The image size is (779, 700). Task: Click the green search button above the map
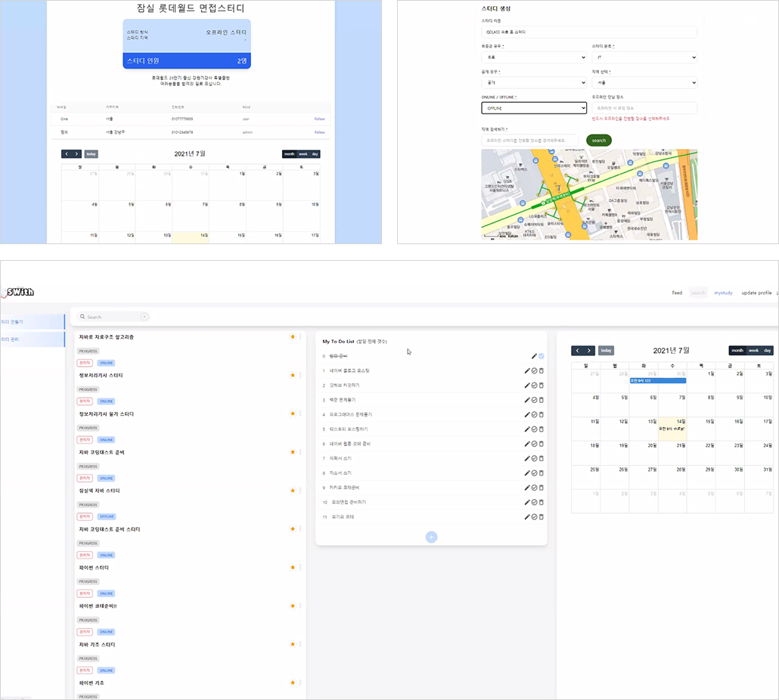click(599, 141)
